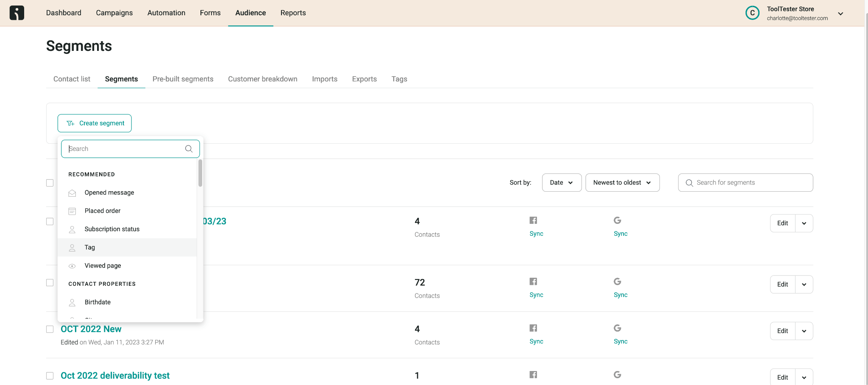Tick the select-all segments checkbox
This screenshot has height=385, width=868.
(50, 183)
